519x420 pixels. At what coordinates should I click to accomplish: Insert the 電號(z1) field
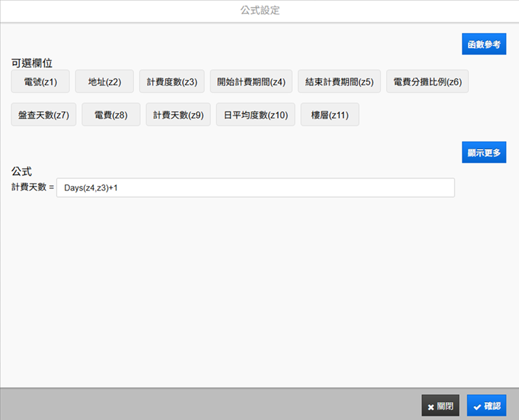(x=40, y=82)
